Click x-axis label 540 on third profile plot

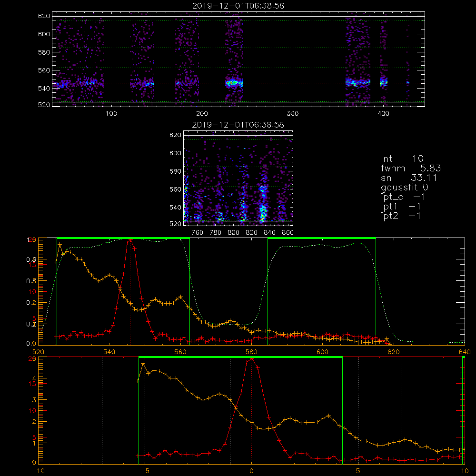tap(109, 352)
